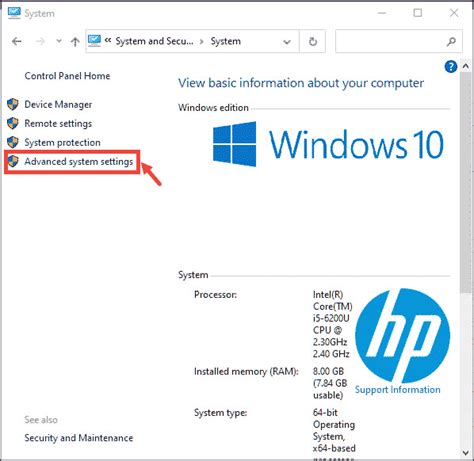Click the scroll down arrow
This screenshot has height=461, width=474.
(465, 453)
